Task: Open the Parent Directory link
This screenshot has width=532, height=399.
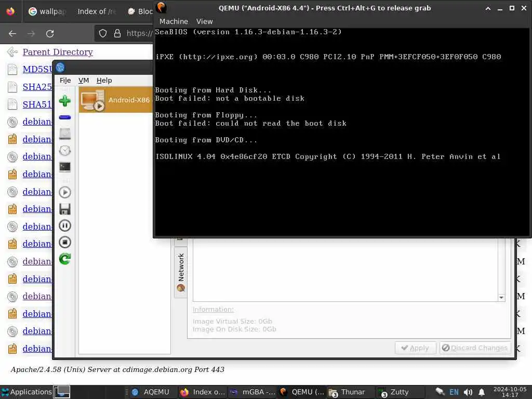Action: (58, 52)
